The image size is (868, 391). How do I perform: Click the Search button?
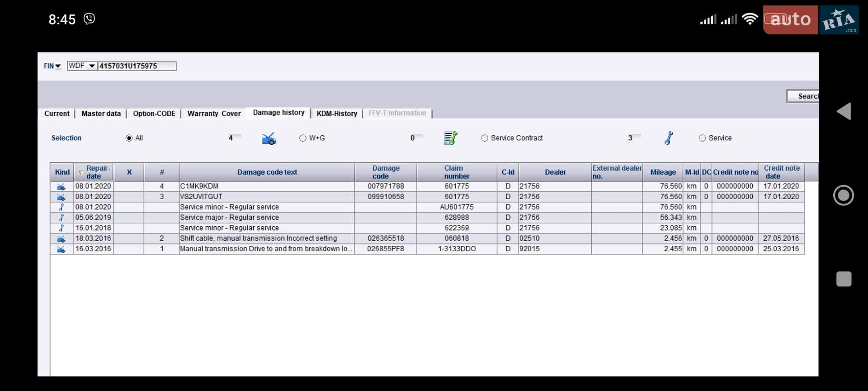point(803,96)
